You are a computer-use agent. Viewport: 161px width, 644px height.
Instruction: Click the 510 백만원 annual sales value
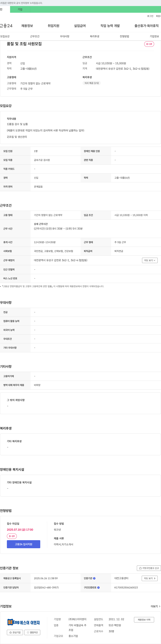click(115, 625)
